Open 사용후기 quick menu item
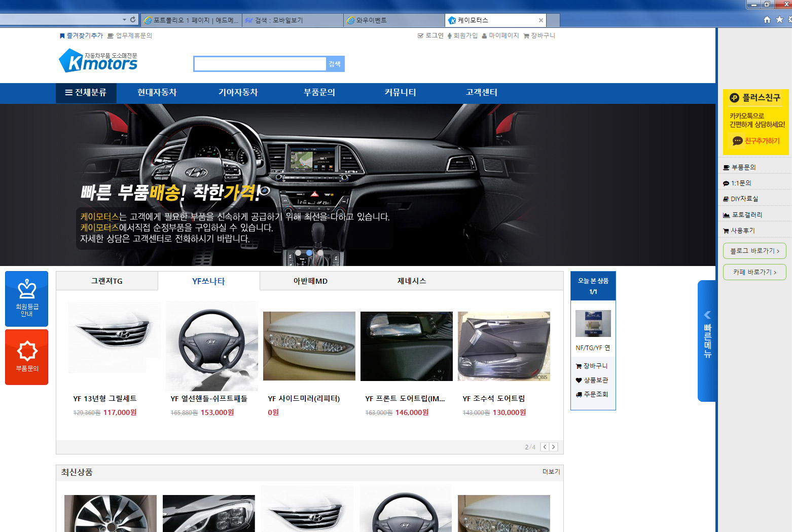This screenshot has width=792, height=532. coord(739,231)
